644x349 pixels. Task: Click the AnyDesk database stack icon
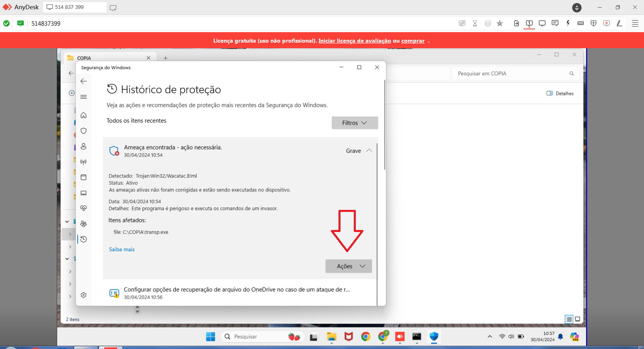pos(488,23)
